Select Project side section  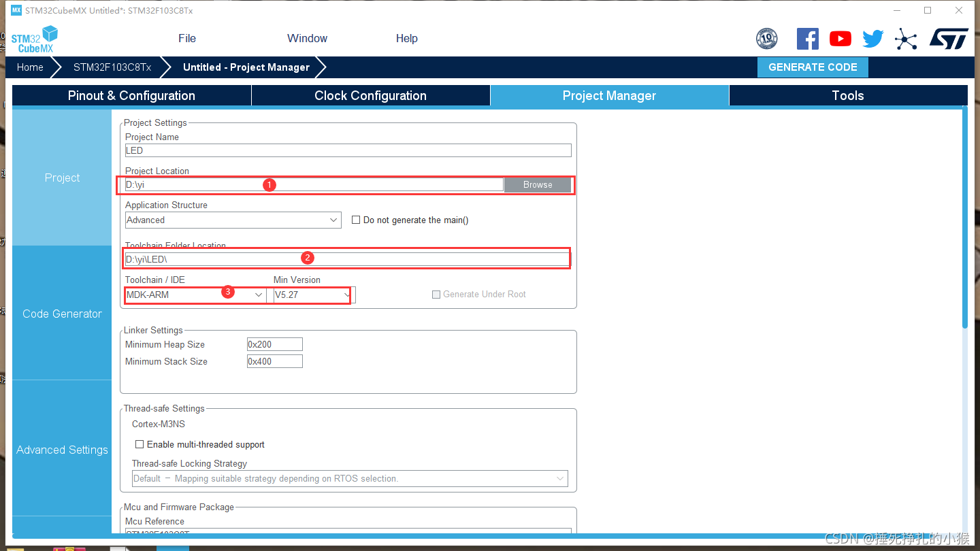click(x=62, y=178)
